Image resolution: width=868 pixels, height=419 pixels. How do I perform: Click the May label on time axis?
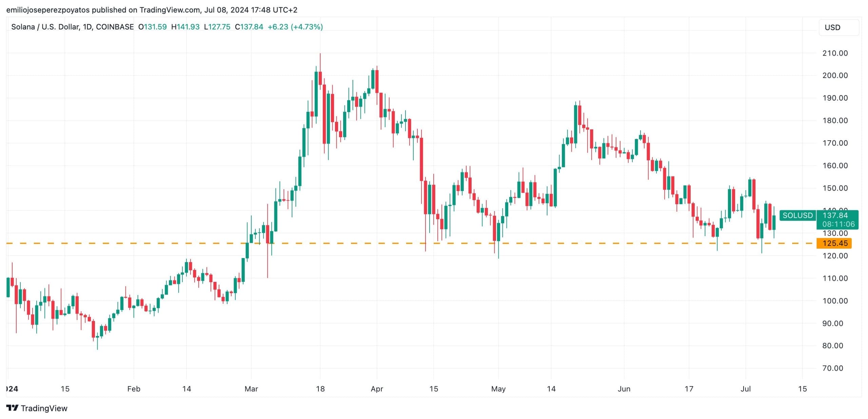[498, 389]
